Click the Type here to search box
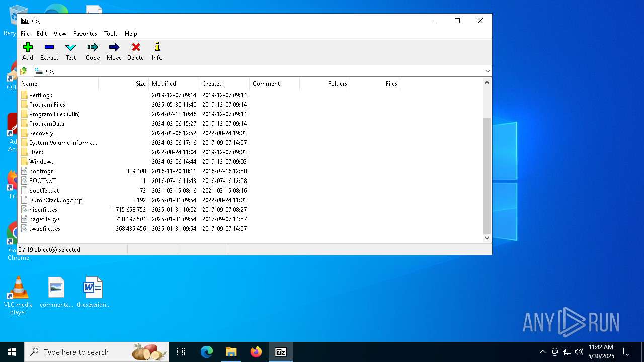This screenshot has width=644, height=362. pos(97,352)
